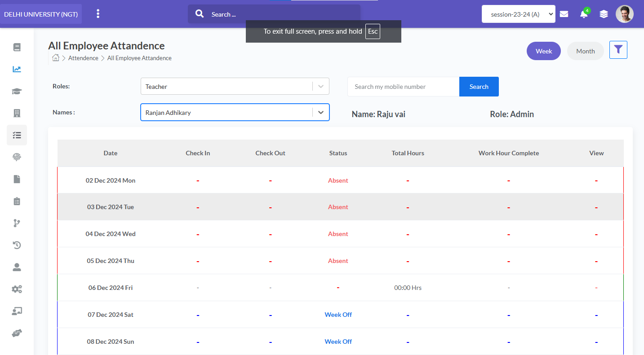Screen dimensions: 644x355
Task: Open notifications bell with badge 4
Action: click(584, 14)
